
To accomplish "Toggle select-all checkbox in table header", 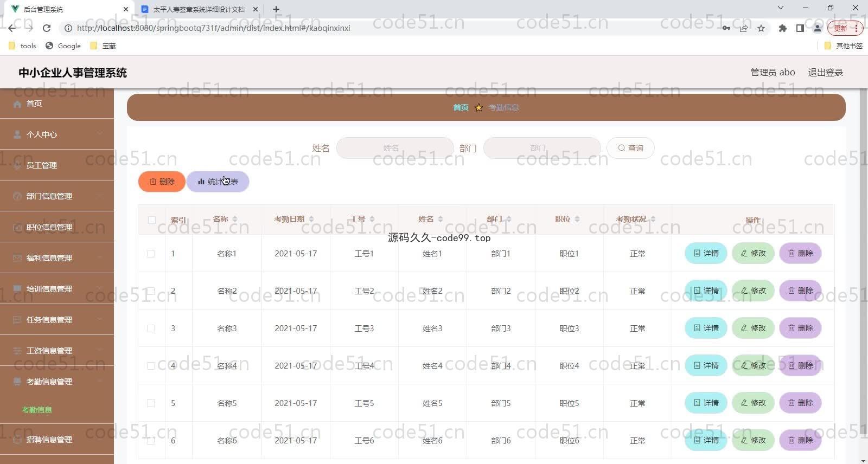I will point(151,220).
